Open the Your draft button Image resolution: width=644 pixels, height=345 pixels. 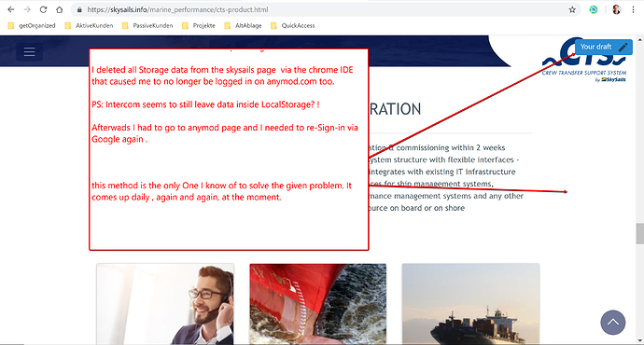(603, 47)
